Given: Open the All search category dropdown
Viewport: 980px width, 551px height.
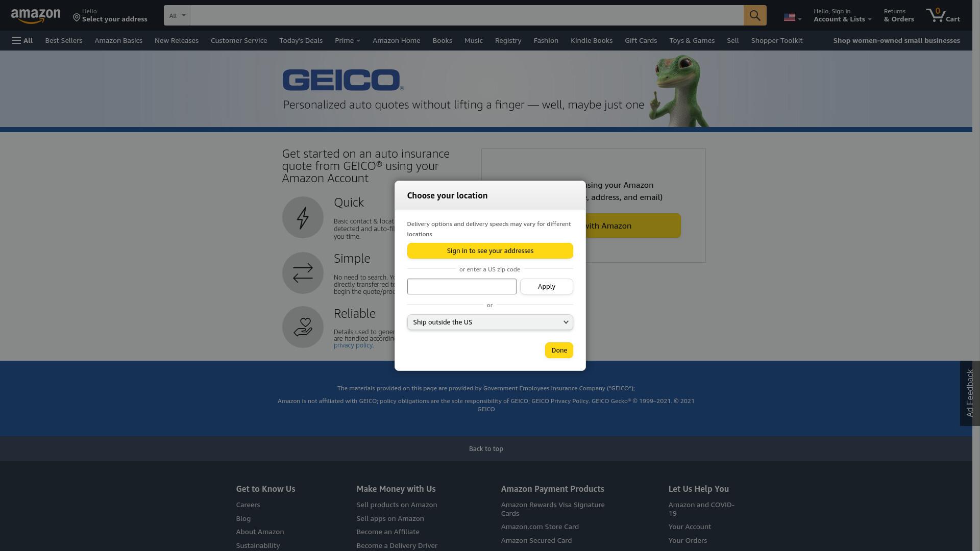Looking at the screenshot, I should click(x=177, y=15).
